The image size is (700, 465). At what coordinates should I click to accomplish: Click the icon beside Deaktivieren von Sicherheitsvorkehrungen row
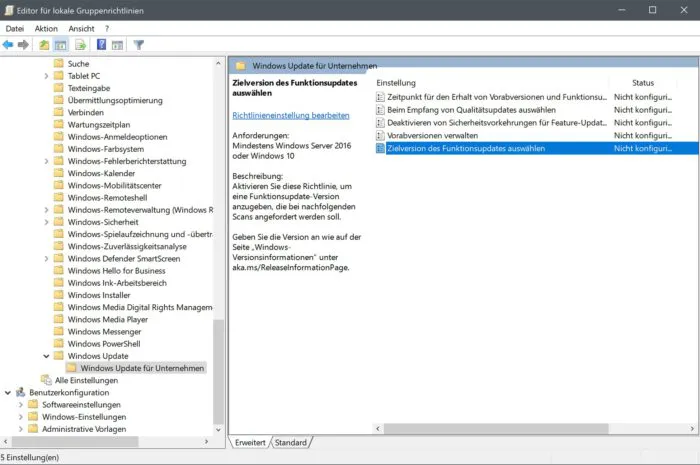pos(380,123)
